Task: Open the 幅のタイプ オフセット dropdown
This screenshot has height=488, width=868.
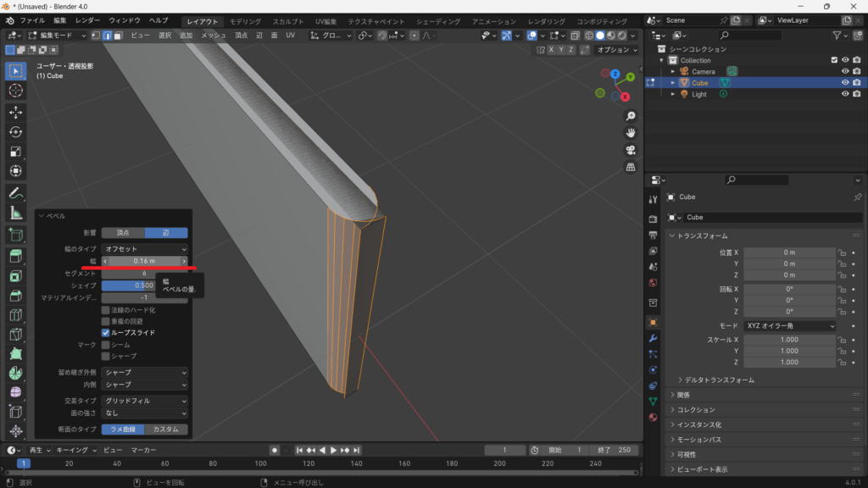Action: pyautogui.click(x=144, y=249)
